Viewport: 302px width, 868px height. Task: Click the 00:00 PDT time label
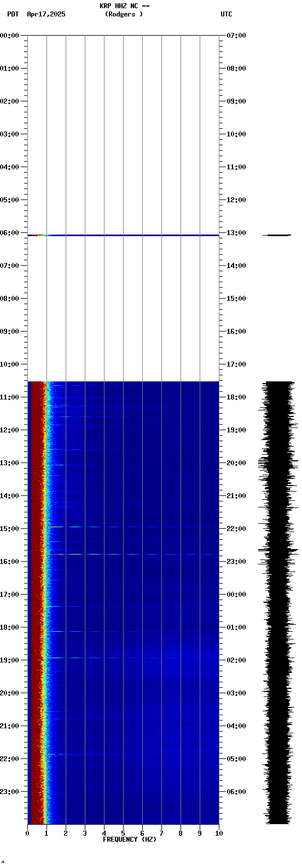pos(9,36)
